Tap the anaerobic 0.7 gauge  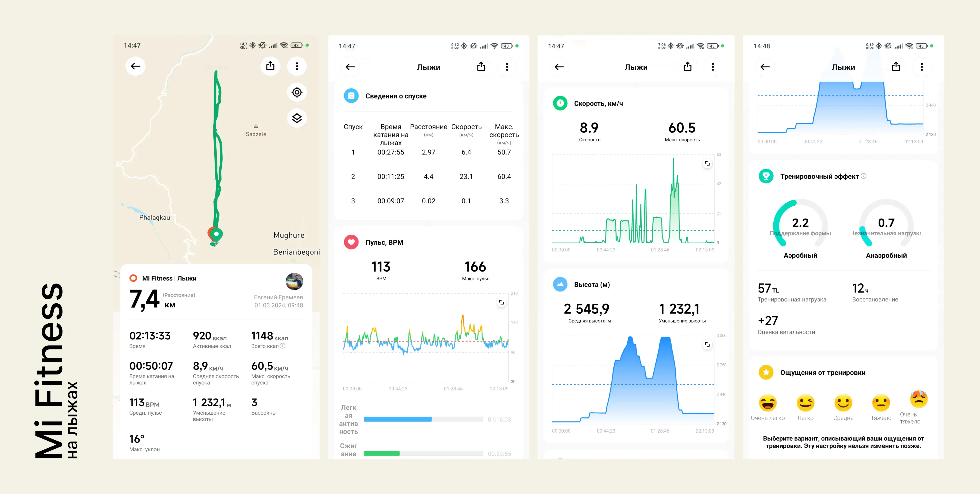[x=886, y=223]
